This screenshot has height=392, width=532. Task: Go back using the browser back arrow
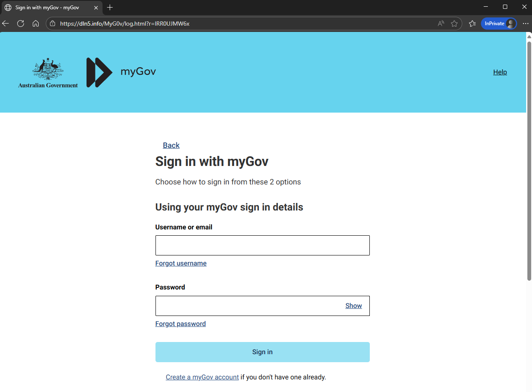click(x=5, y=24)
